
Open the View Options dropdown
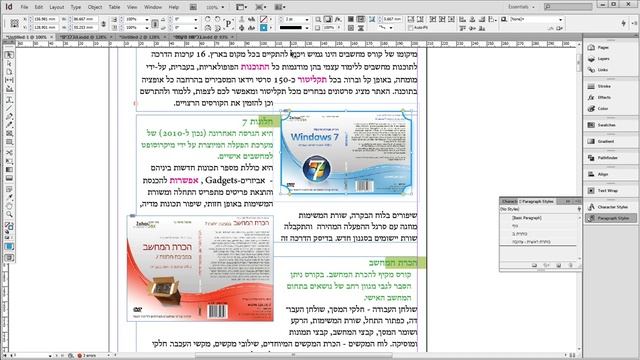click(241, 7)
